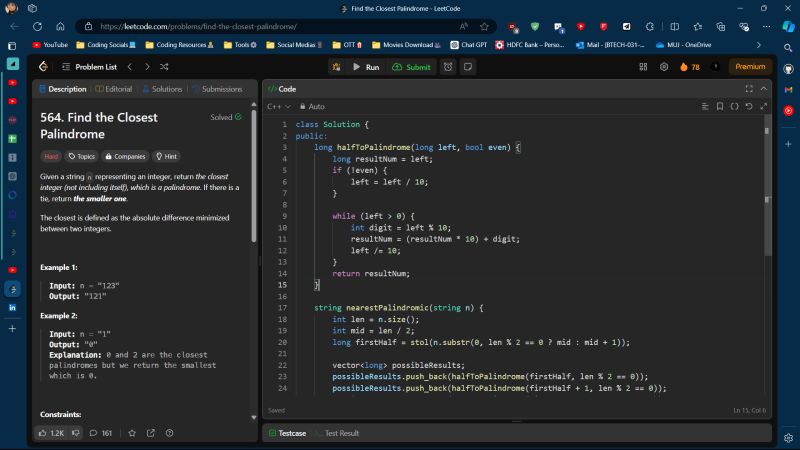Show more bookmarks overflow chevron

pos(759,45)
